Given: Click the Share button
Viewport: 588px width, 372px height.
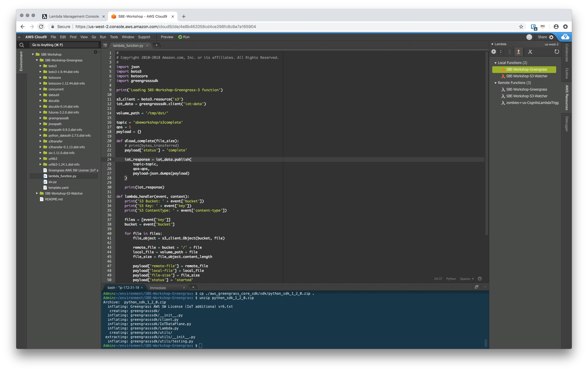Looking at the screenshot, I should point(542,37).
